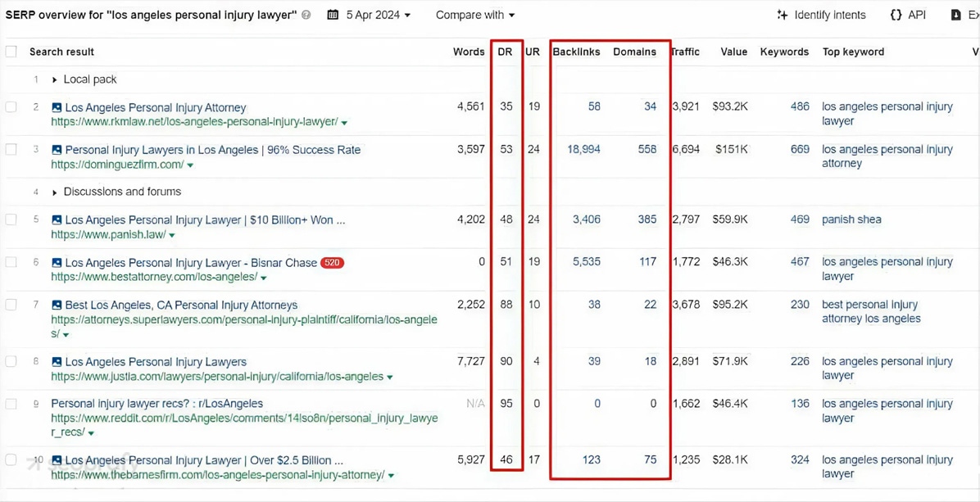Click image icon beside dominguezfirm result title
Viewport: 980px width, 502px height.
(x=57, y=150)
